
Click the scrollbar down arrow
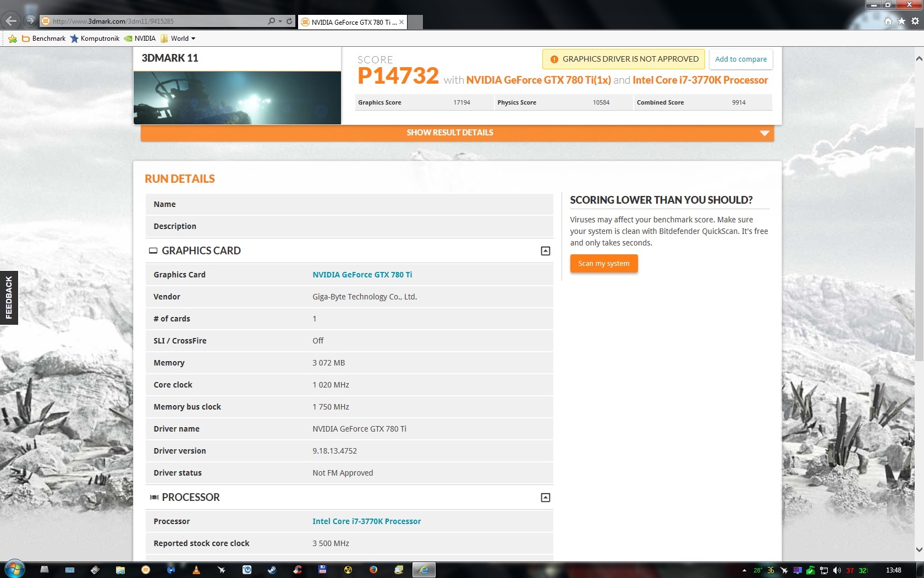pos(919,549)
